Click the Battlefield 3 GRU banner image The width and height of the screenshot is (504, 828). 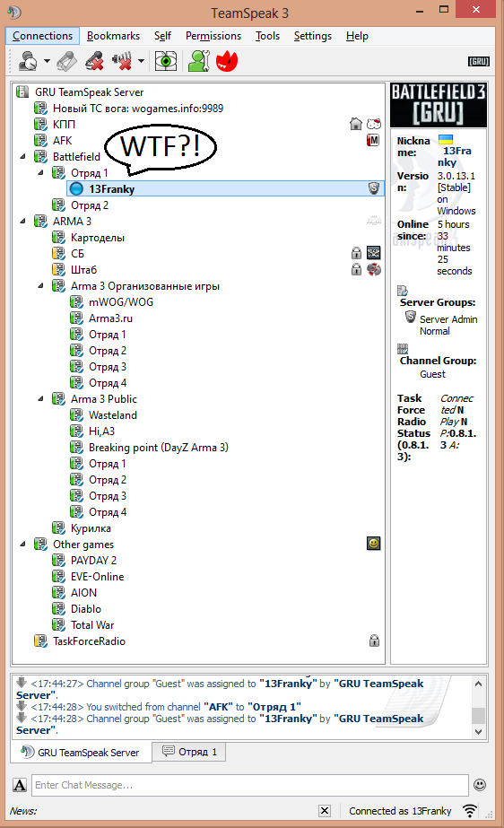(x=439, y=105)
